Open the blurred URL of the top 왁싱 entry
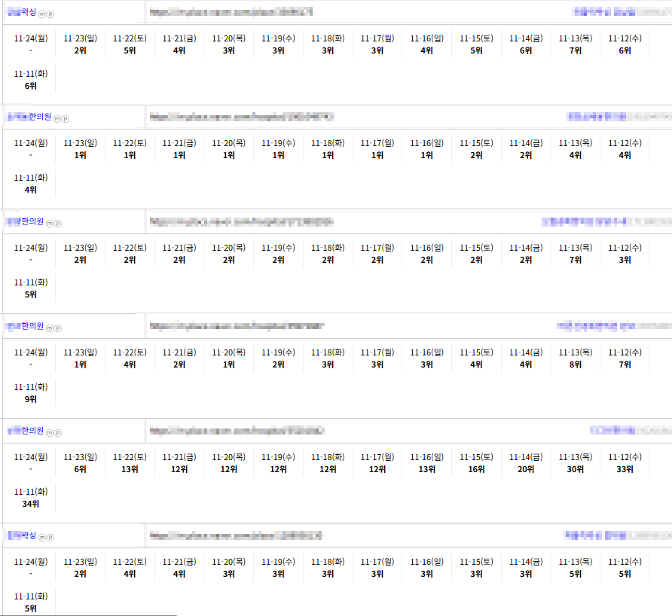This screenshot has height=616, width=672. pos(231,12)
